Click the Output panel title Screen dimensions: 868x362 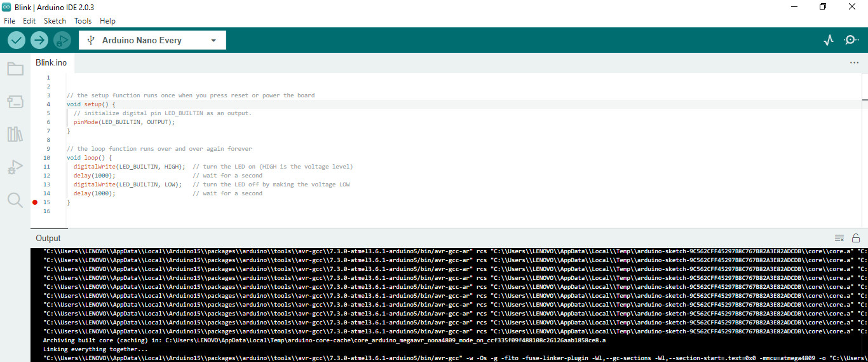coord(48,238)
